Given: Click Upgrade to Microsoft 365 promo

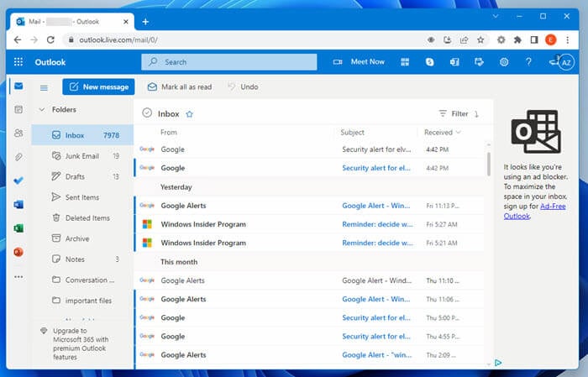Looking at the screenshot, I should [81, 343].
